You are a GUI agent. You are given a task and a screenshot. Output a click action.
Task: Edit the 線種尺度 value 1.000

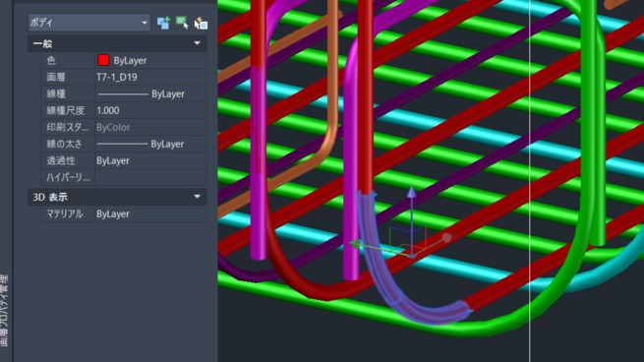point(150,110)
